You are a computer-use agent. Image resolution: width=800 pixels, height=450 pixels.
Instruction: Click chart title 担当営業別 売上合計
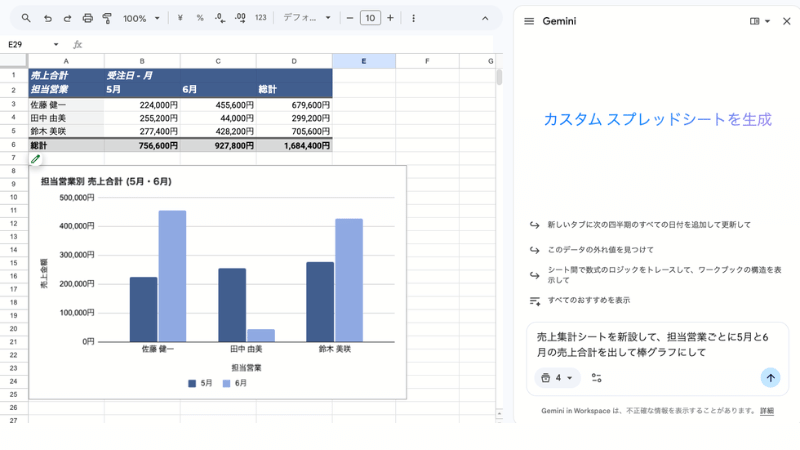(x=106, y=181)
